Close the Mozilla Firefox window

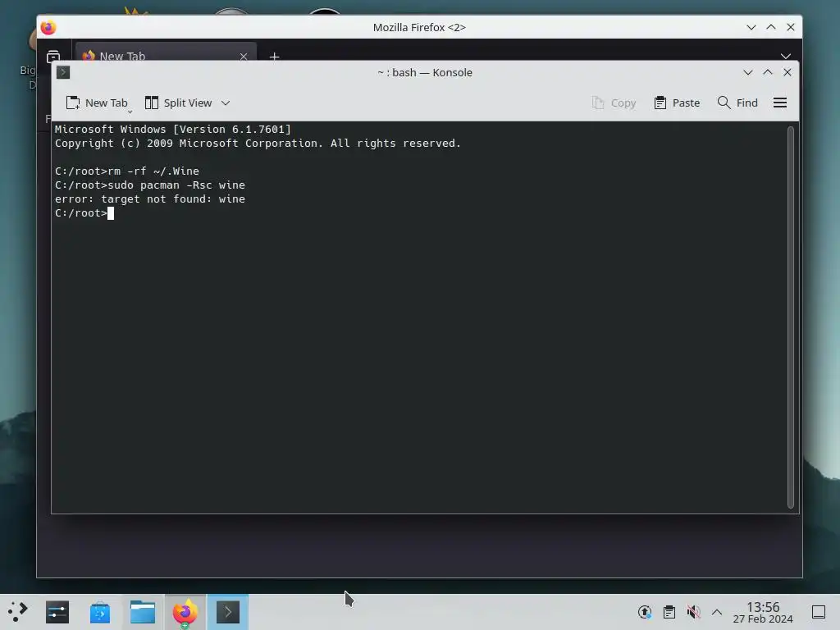pyautogui.click(x=791, y=27)
